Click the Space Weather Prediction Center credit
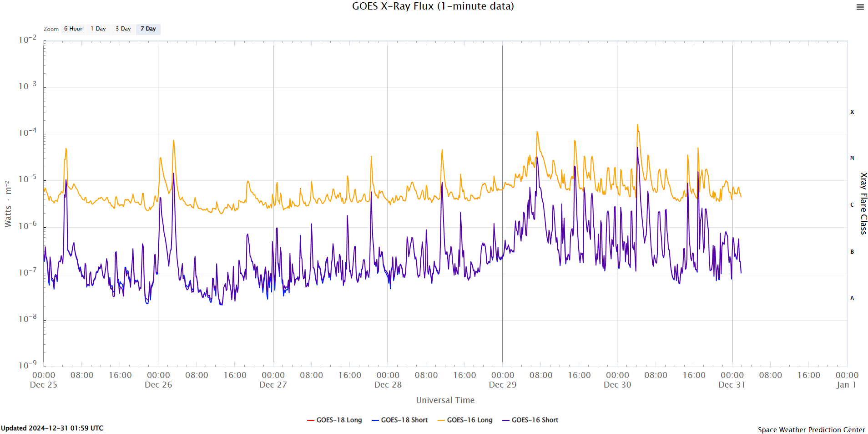Screen dimensions: 868x434 (x=811, y=429)
